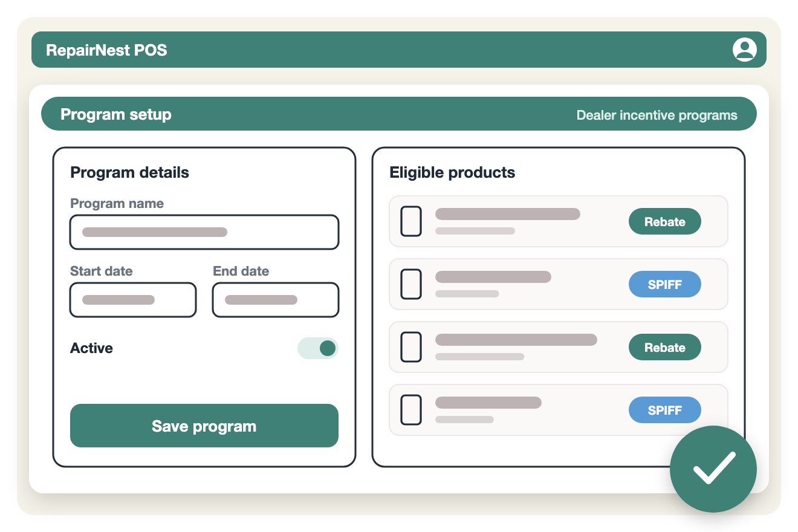Open the user account avatar menu
Screen dimensions: 798x532
coord(745,50)
